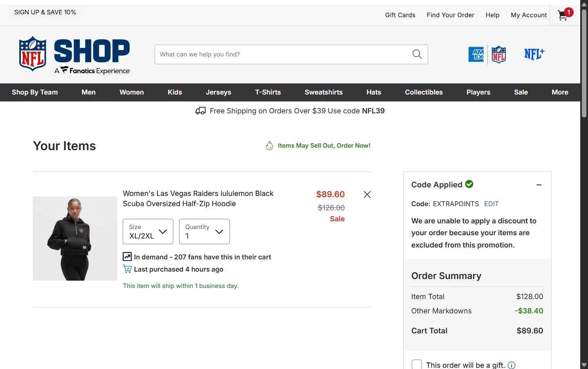The width and height of the screenshot is (588, 369).
Task: Open the Raiders hoodie product thumbnail
Action: click(75, 239)
